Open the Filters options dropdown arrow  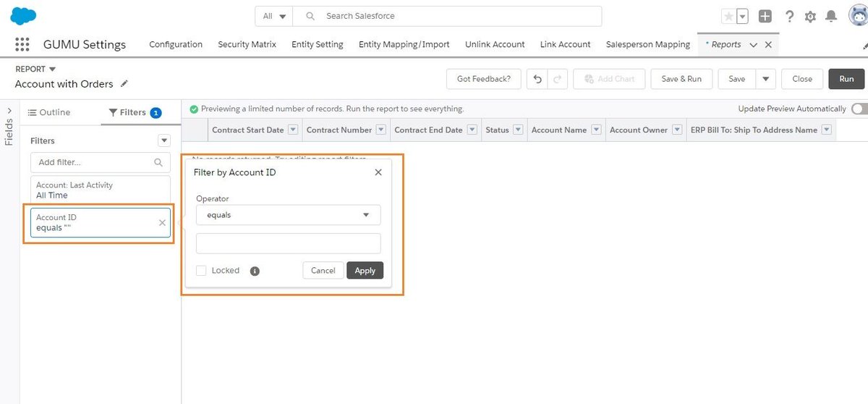click(x=164, y=140)
